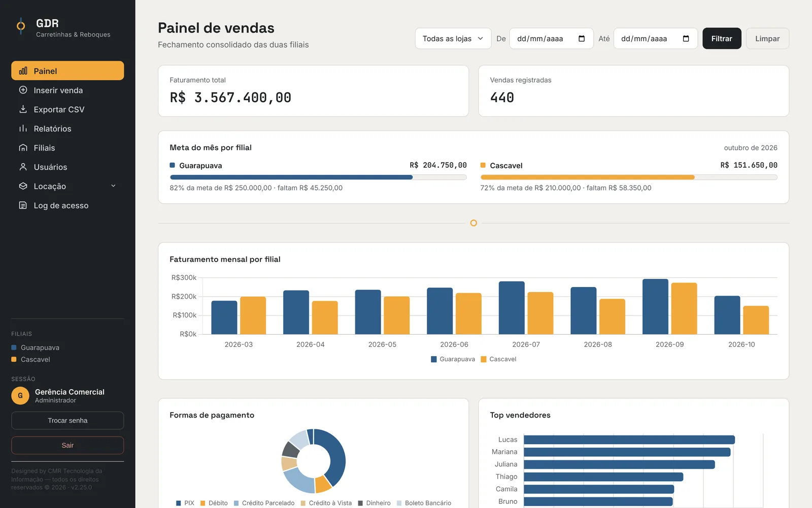
Task: Open Inserir venda page
Action: tap(67, 90)
